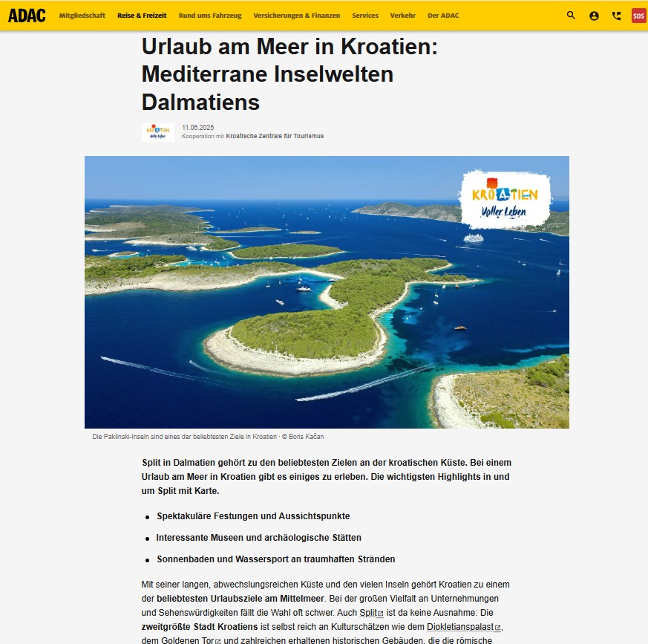Click the ADAC logo
This screenshot has height=644, width=648.
coord(27,16)
